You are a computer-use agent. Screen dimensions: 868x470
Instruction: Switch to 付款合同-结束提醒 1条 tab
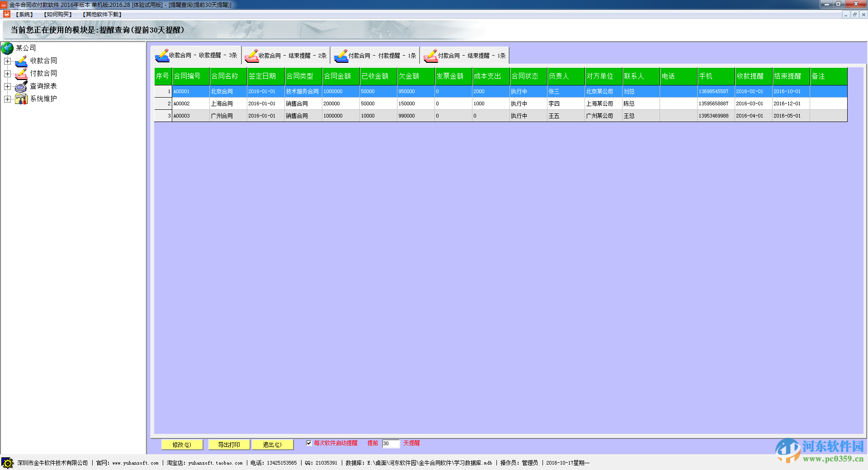click(465, 55)
